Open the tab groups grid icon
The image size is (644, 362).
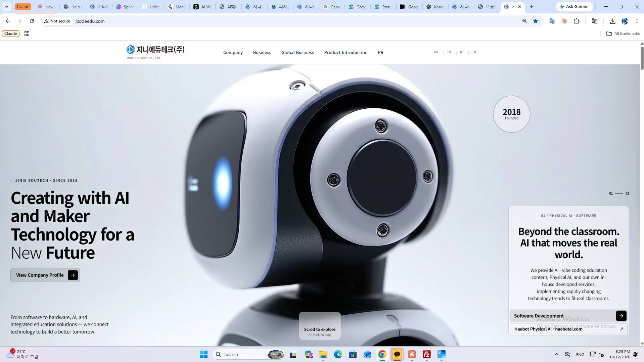[x=27, y=34]
